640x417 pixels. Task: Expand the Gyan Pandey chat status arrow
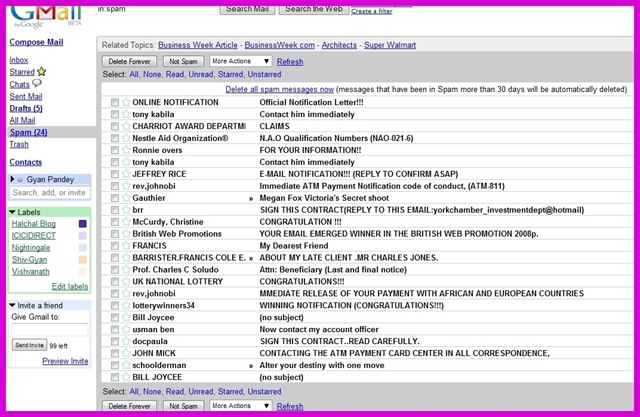(12, 179)
